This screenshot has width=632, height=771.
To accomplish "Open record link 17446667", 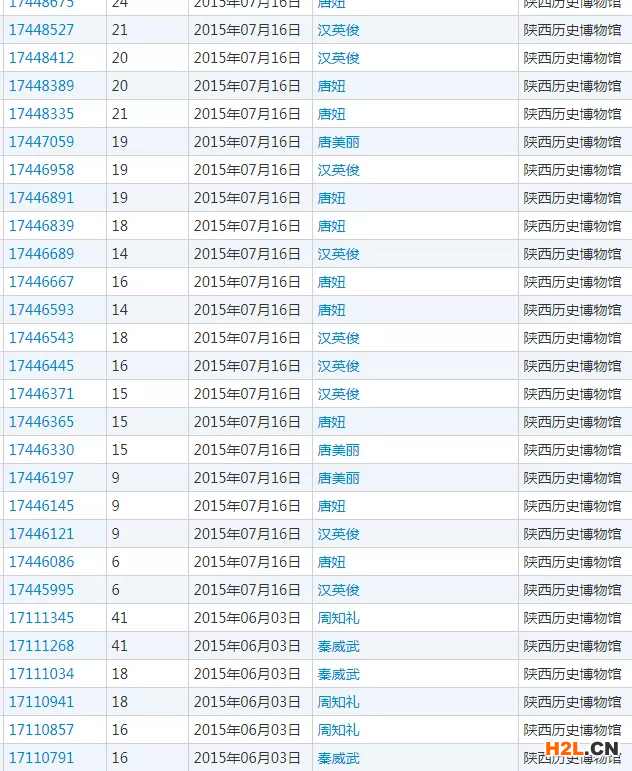I will (41, 282).
